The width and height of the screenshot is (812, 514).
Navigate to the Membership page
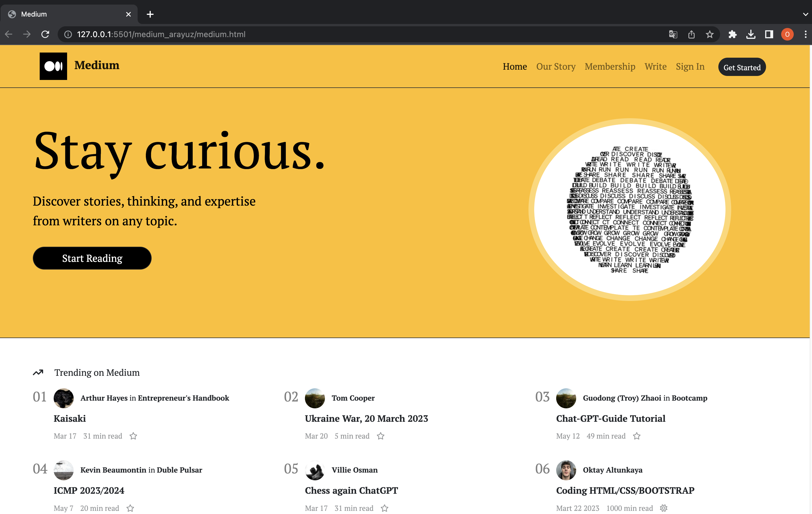[x=610, y=67]
